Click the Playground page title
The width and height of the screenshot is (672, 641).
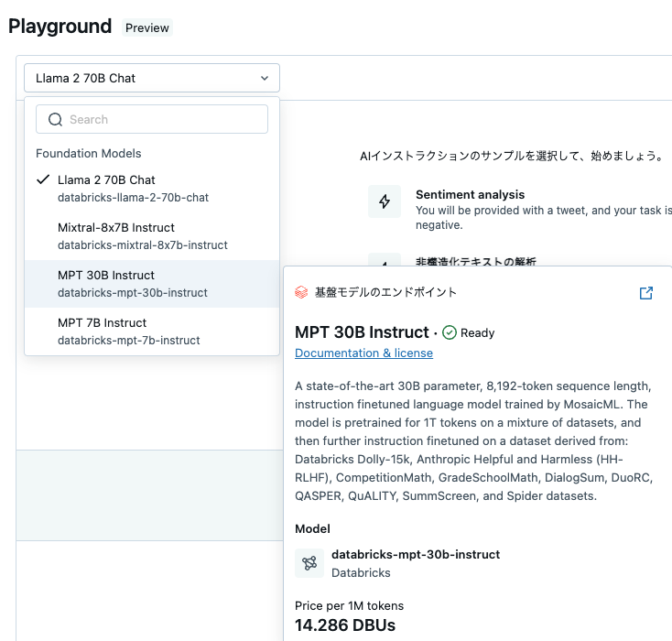point(60,27)
